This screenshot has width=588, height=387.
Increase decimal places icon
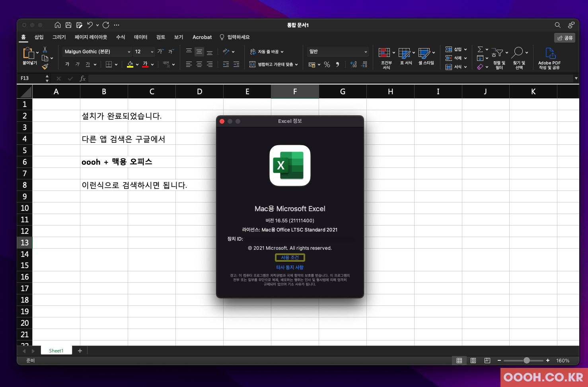[x=354, y=64]
